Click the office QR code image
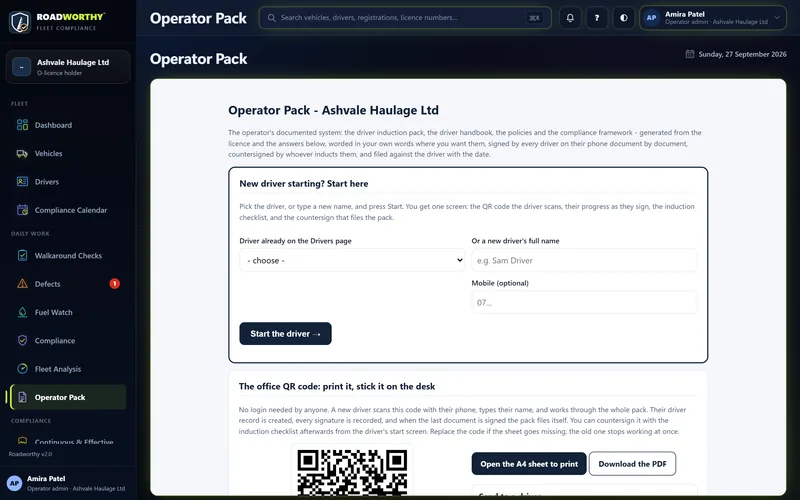 [x=352, y=472]
